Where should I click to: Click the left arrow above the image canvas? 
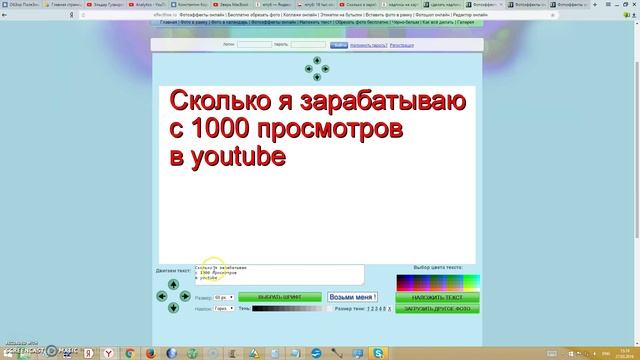click(309, 69)
